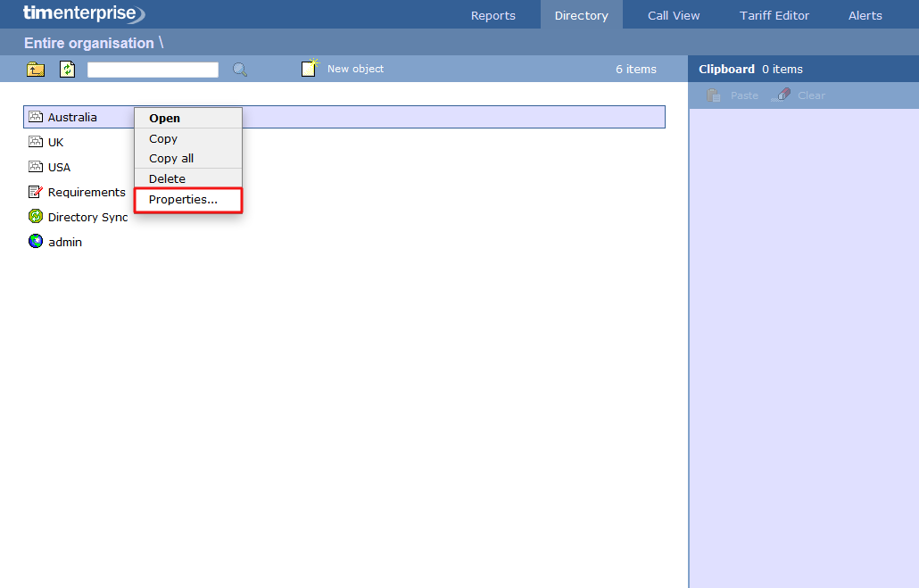Select Copy all from context menu
919x588 pixels.
coord(171,158)
